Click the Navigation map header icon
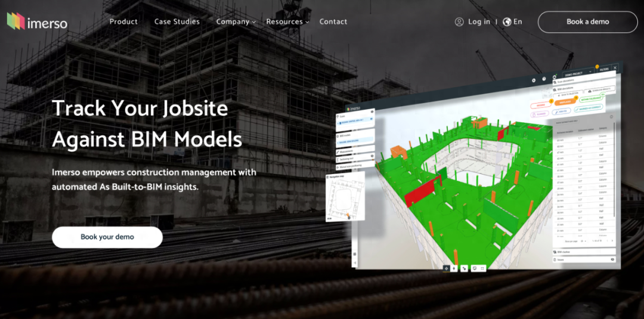 [328, 177]
